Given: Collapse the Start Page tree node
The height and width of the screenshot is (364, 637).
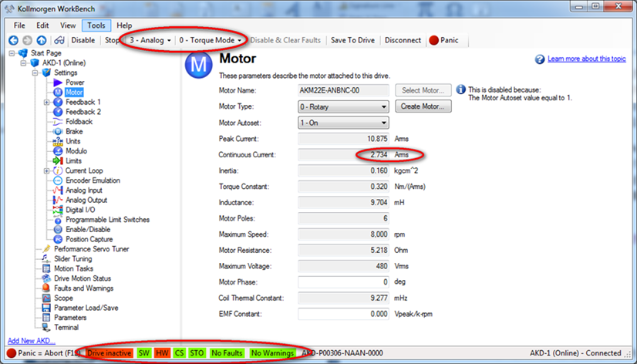Looking at the screenshot, I should coord(12,53).
